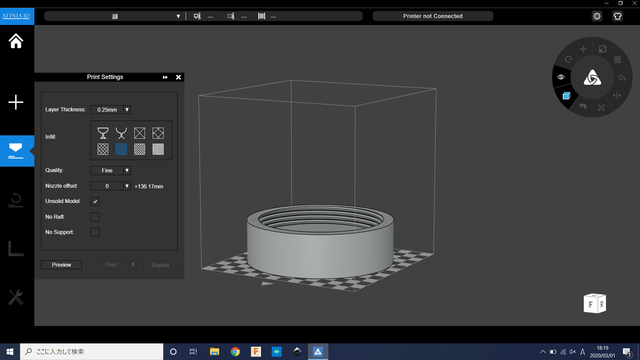Select the crossed-square infill option

[140, 133]
